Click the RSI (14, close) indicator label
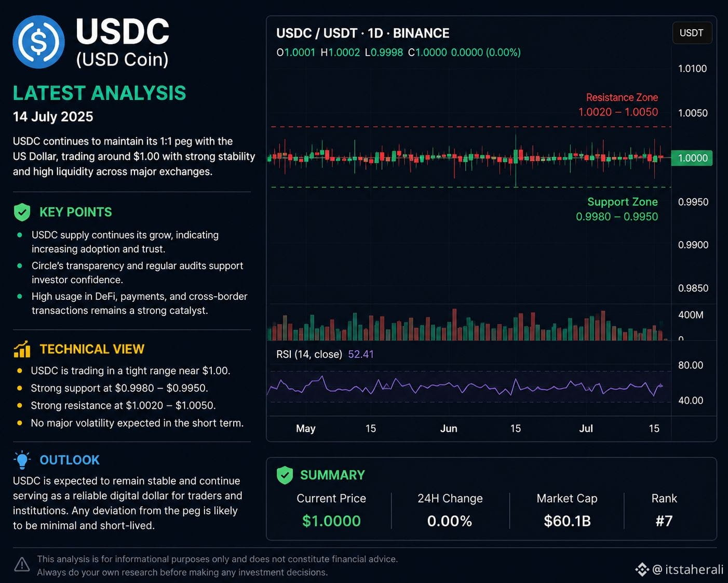This screenshot has width=728, height=583. coord(309,354)
